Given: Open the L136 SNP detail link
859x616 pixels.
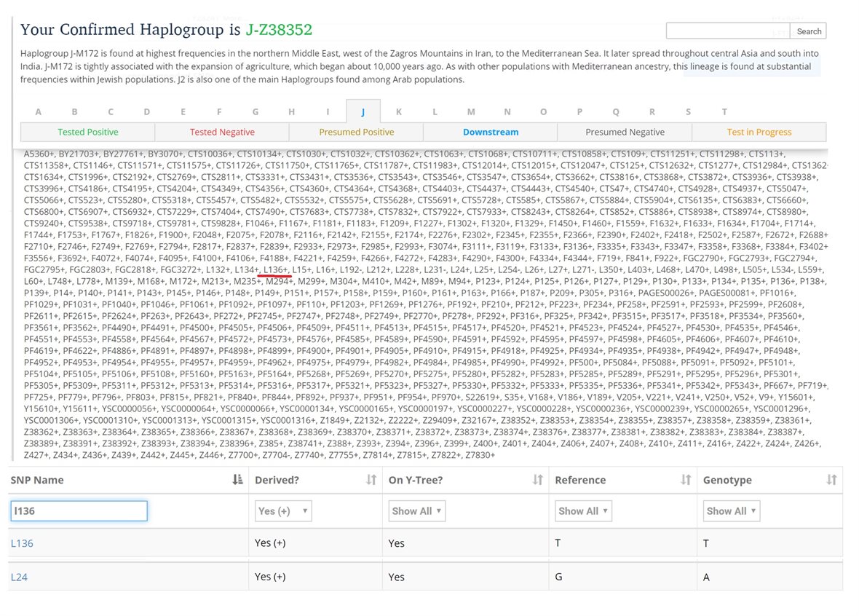Looking at the screenshot, I should [x=20, y=543].
